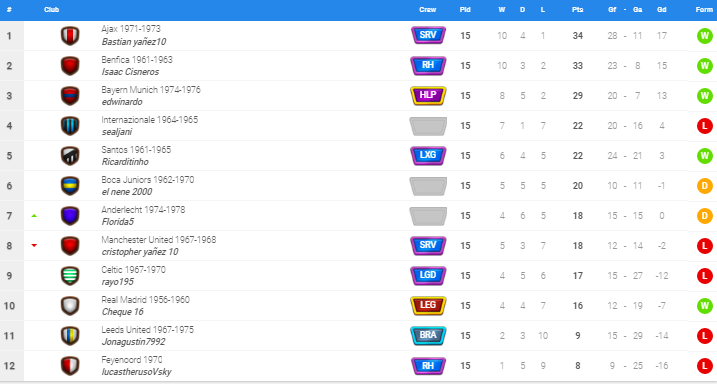Image resolution: width=717 pixels, height=384 pixels.
Task: Open the LEG crew badge for Real Madrid
Action: [x=428, y=305]
